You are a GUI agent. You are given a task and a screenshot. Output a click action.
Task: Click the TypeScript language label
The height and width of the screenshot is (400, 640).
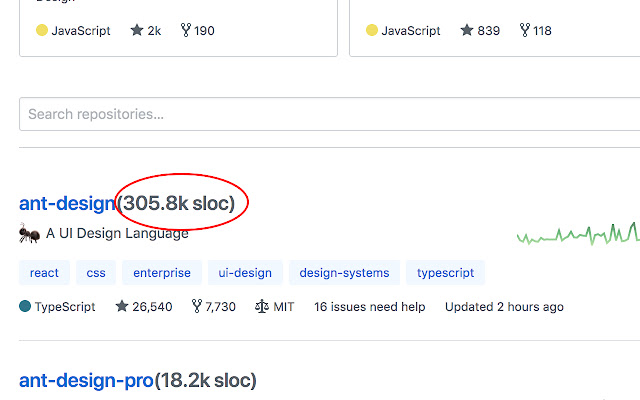[x=65, y=307]
